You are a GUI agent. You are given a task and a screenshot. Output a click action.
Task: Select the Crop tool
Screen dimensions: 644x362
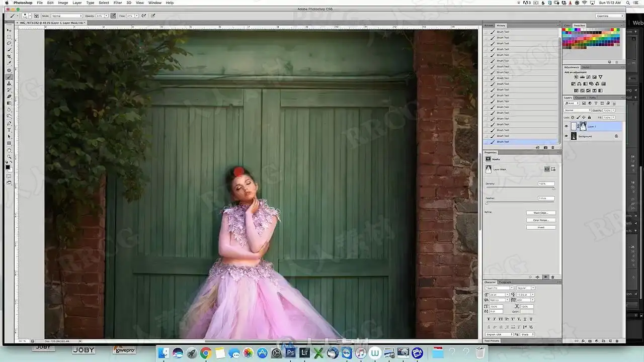click(x=9, y=56)
